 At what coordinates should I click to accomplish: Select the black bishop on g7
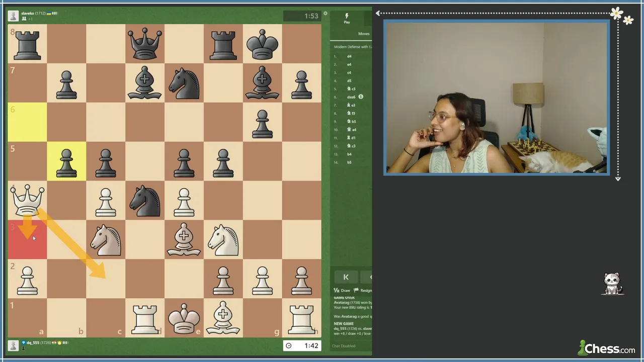point(263,82)
